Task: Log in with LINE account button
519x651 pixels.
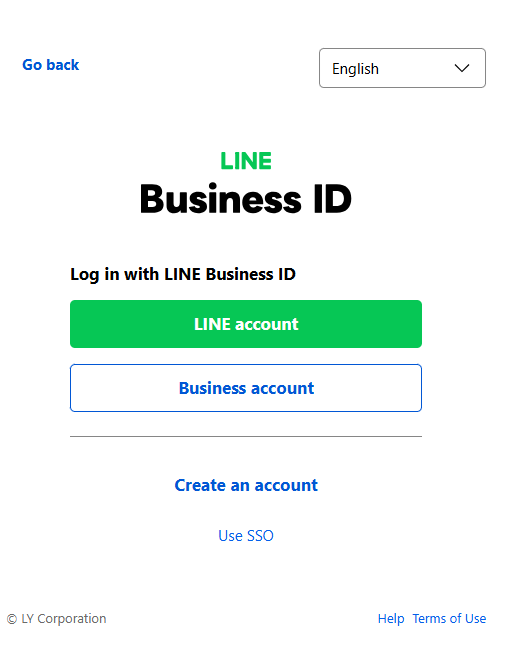Action: click(x=246, y=324)
